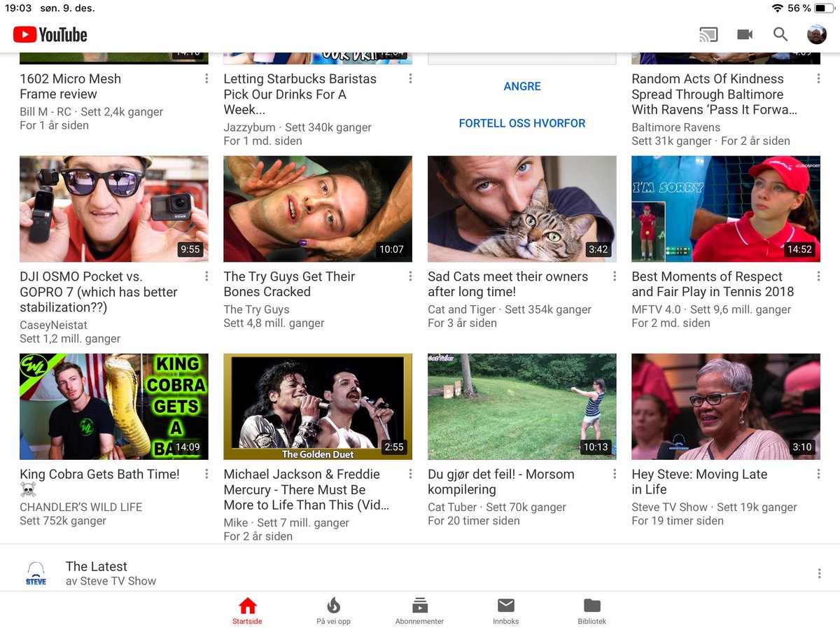The width and height of the screenshot is (840, 630).
Task: Tap 'The Try Guys' channel name
Action: pyautogui.click(x=256, y=309)
